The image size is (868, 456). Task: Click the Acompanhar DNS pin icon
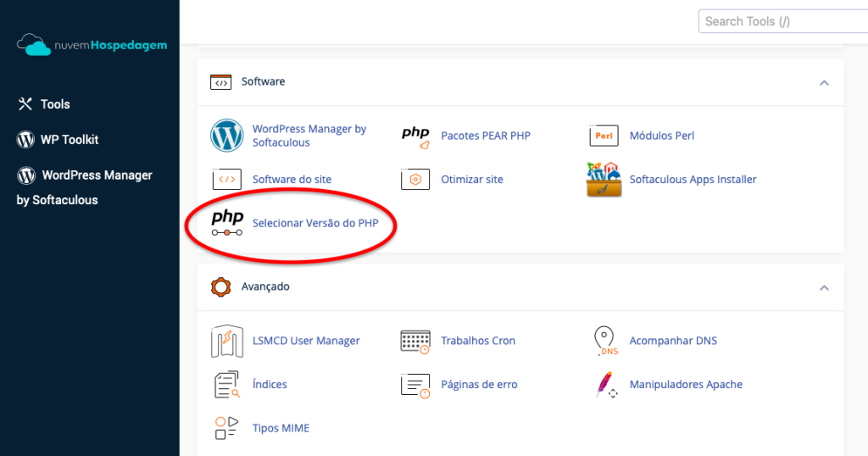tap(604, 341)
